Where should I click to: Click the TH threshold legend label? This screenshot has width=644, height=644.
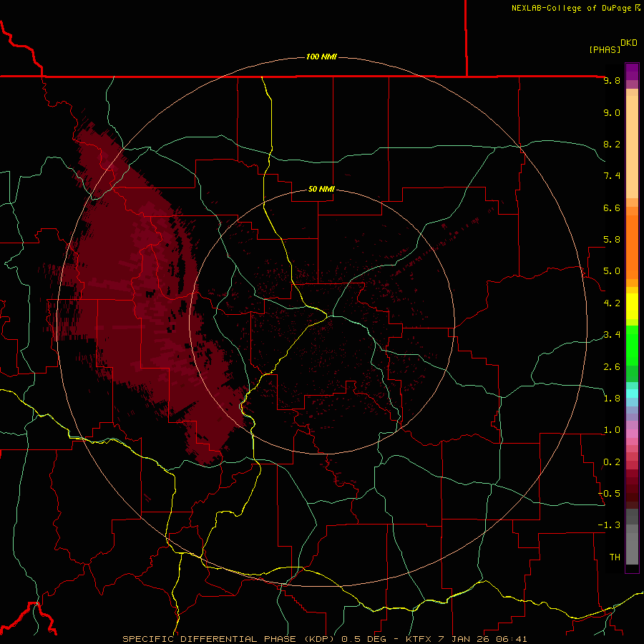(x=615, y=557)
